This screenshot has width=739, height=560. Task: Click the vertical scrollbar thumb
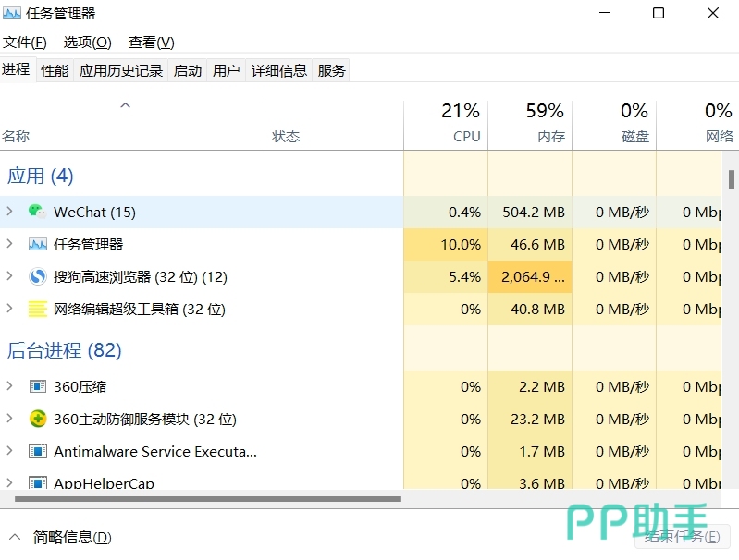pos(732,179)
